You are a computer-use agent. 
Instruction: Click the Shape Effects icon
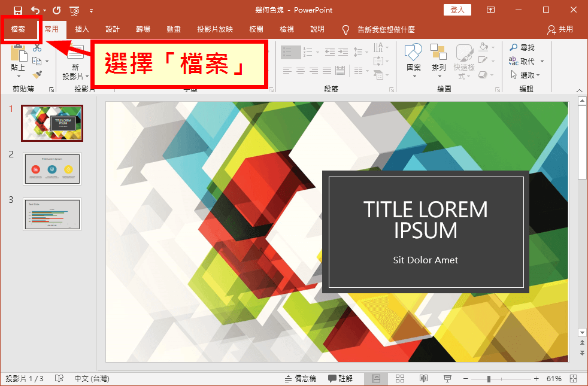point(483,75)
